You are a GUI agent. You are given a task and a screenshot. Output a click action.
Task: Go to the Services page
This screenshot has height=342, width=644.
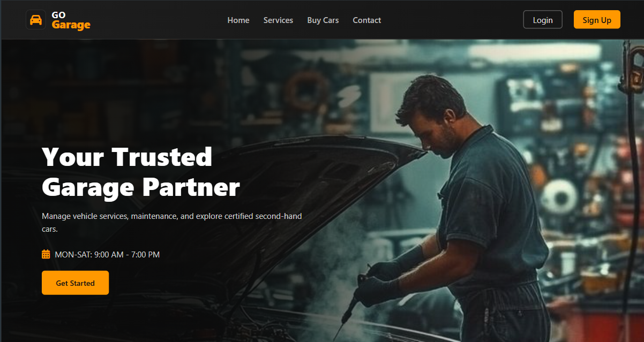coord(278,20)
